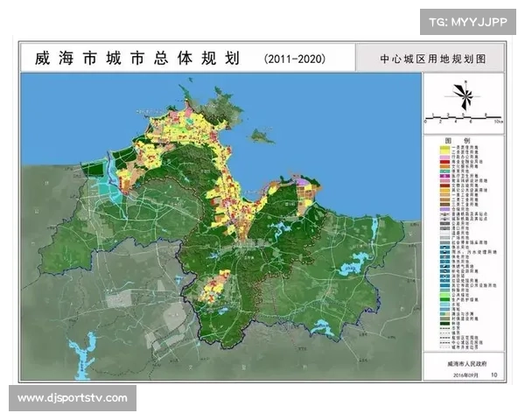Click the blue reservoir at map bottom-left
This screenshot has height=420, width=525.
tap(83, 359)
